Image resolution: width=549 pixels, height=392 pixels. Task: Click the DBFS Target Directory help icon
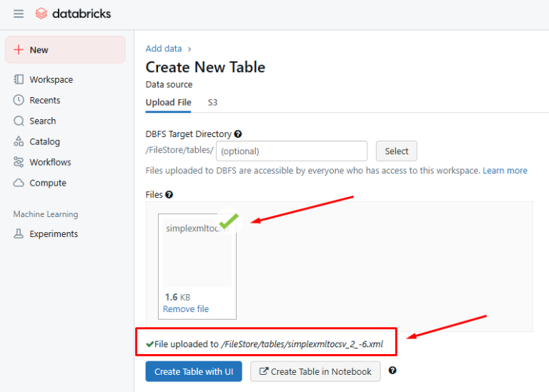(238, 134)
